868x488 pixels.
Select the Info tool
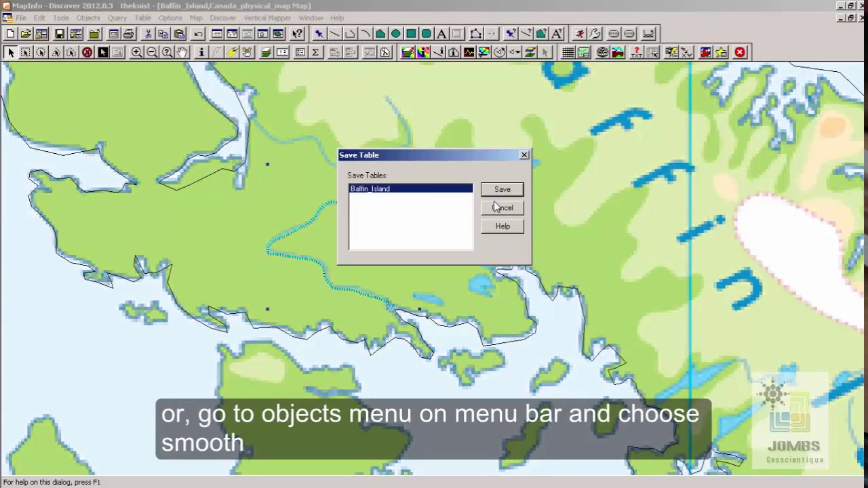point(201,52)
